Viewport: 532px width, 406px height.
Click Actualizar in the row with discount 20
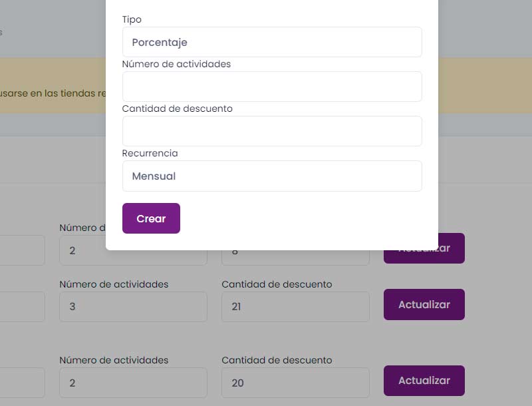(424, 381)
